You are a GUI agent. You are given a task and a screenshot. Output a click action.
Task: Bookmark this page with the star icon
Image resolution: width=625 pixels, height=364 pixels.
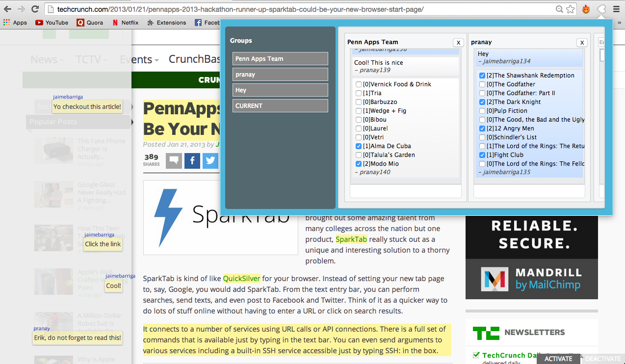pos(570,9)
